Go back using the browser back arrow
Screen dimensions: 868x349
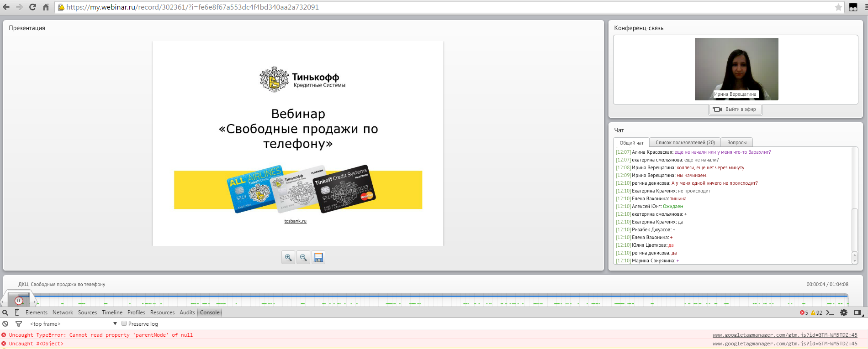tap(6, 7)
